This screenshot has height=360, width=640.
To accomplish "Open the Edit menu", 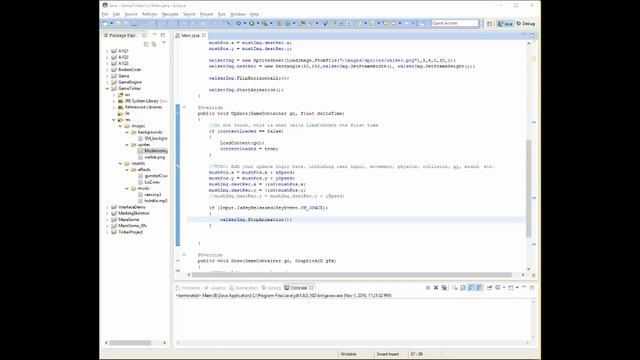I will click(116, 14).
